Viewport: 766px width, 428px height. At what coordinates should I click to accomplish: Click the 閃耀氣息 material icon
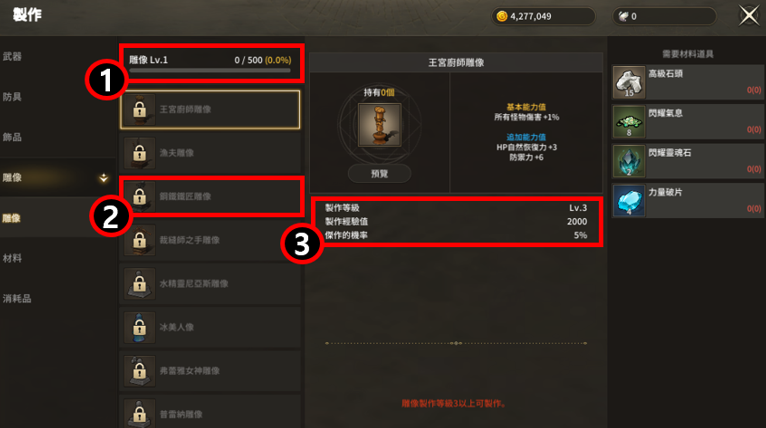point(629,122)
